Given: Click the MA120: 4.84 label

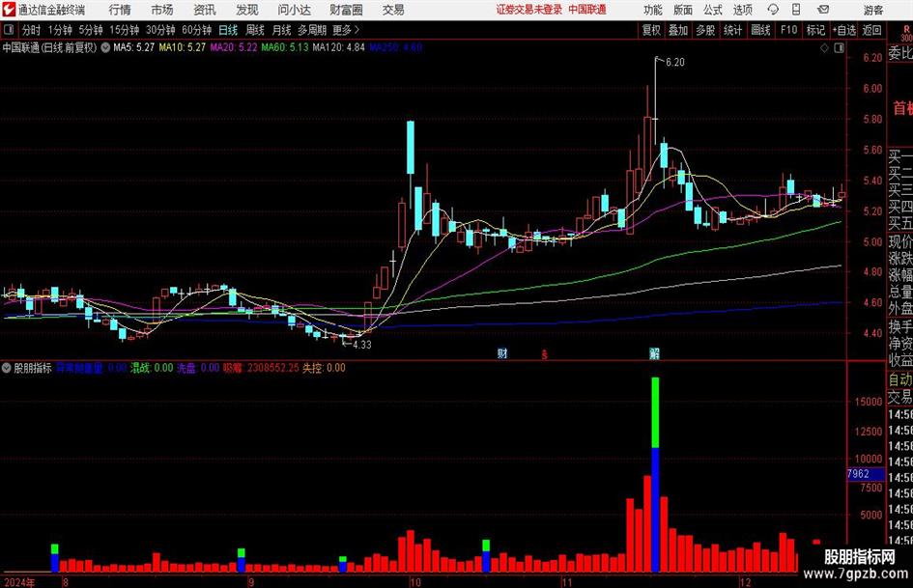Looking at the screenshot, I should pyautogui.click(x=338, y=47).
